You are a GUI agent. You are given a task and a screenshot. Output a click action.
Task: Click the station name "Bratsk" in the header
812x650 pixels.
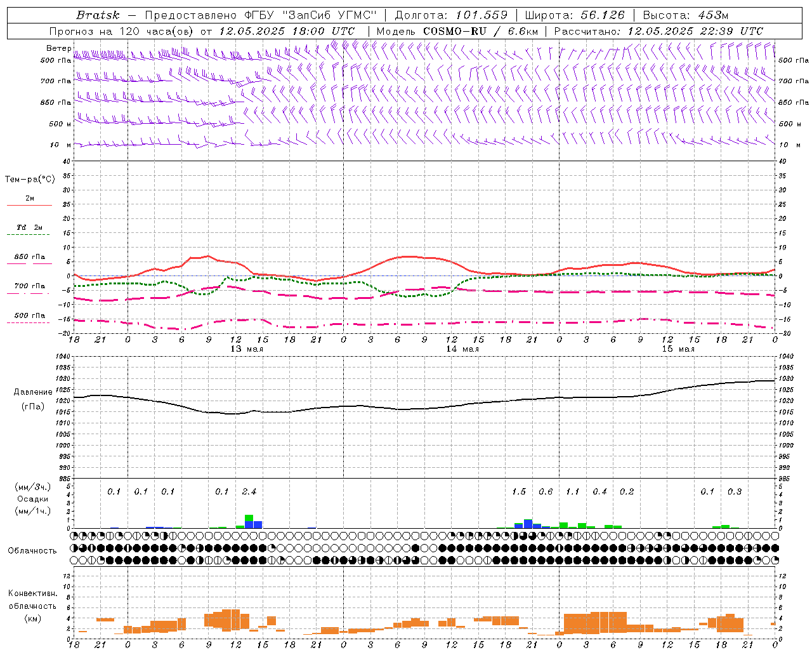(98, 15)
